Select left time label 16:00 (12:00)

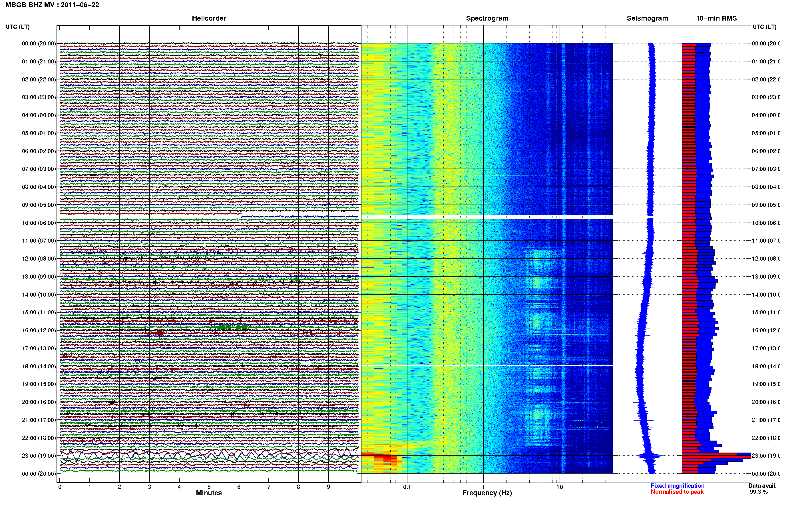click(39, 330)
